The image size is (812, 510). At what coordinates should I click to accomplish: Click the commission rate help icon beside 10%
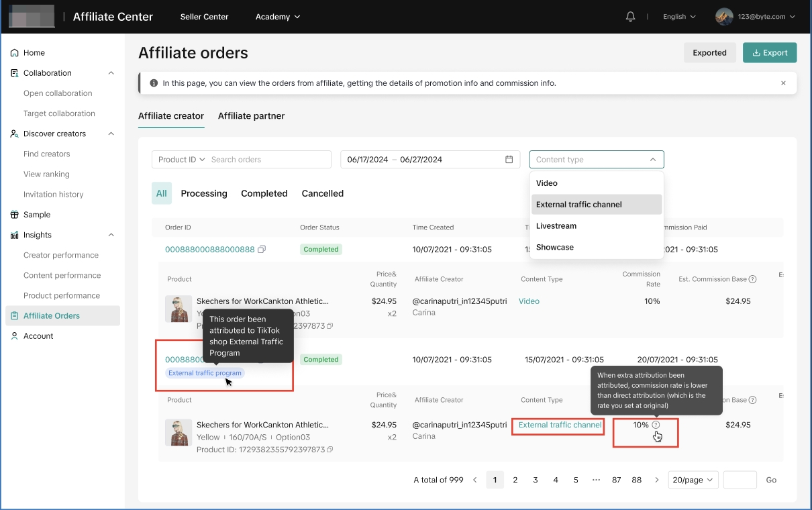(656, 425)
